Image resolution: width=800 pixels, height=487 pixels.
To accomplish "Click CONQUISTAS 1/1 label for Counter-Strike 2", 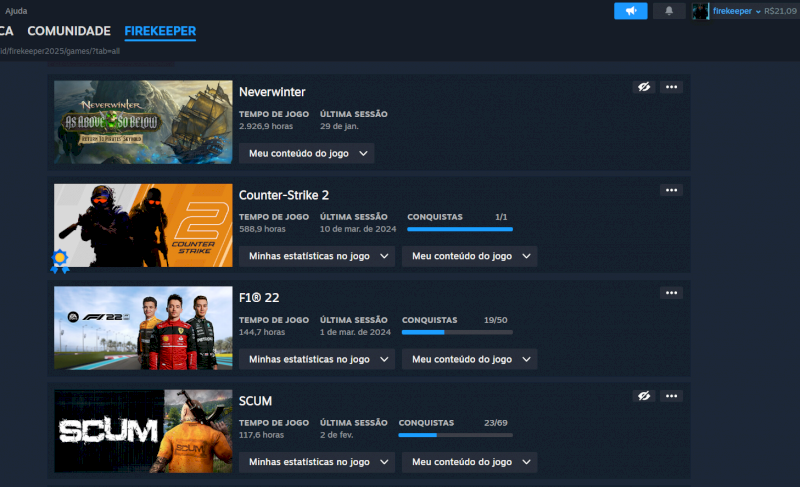I will pyautogui.click(x=457, y=217).
